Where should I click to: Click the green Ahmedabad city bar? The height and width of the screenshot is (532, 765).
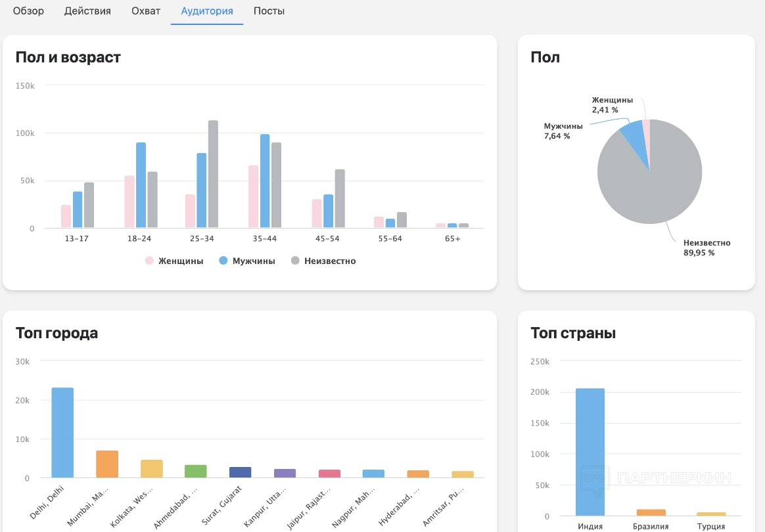196,471
